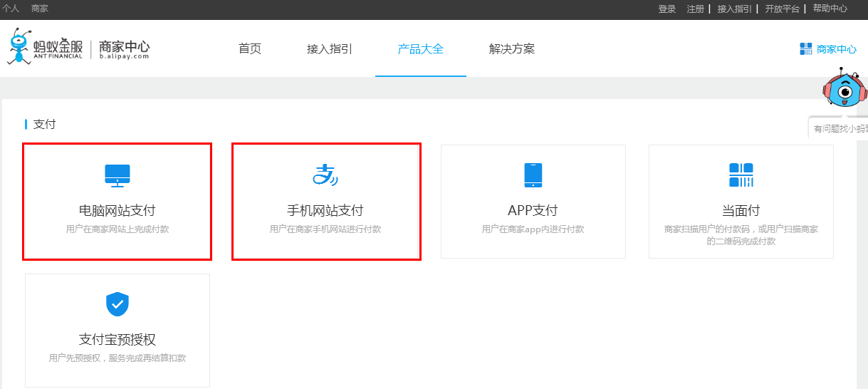868x389 pixels.
Task: Go to the 解决方案 tab
Action: [x=511, y=49]
